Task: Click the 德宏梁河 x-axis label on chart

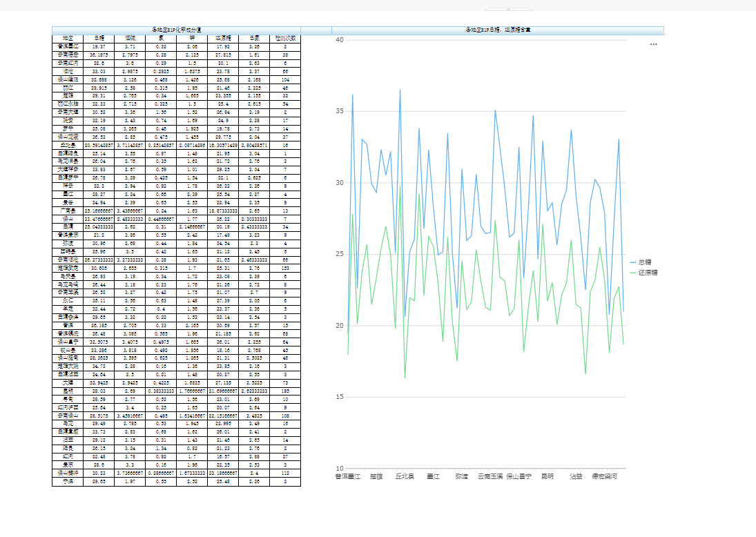Action: pos(605,476)
